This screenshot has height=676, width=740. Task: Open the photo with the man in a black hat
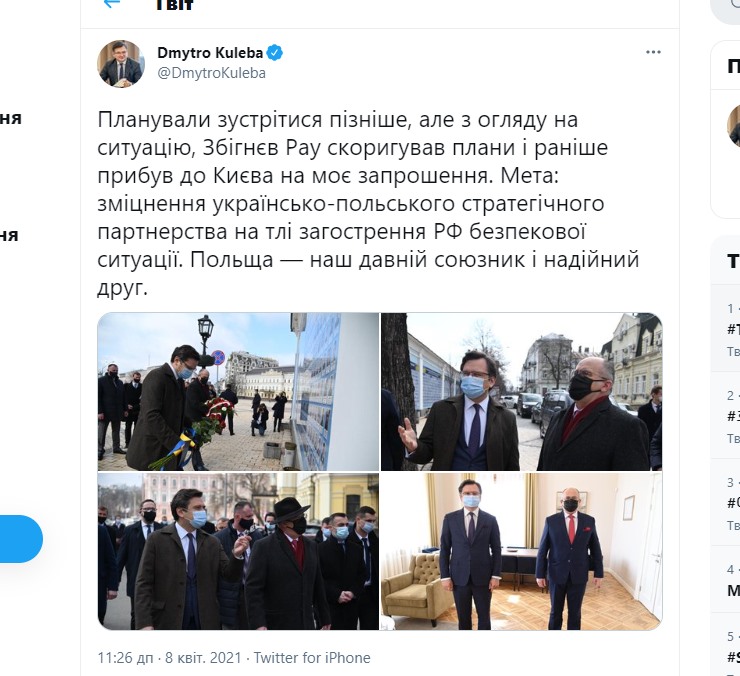[238, 551]
